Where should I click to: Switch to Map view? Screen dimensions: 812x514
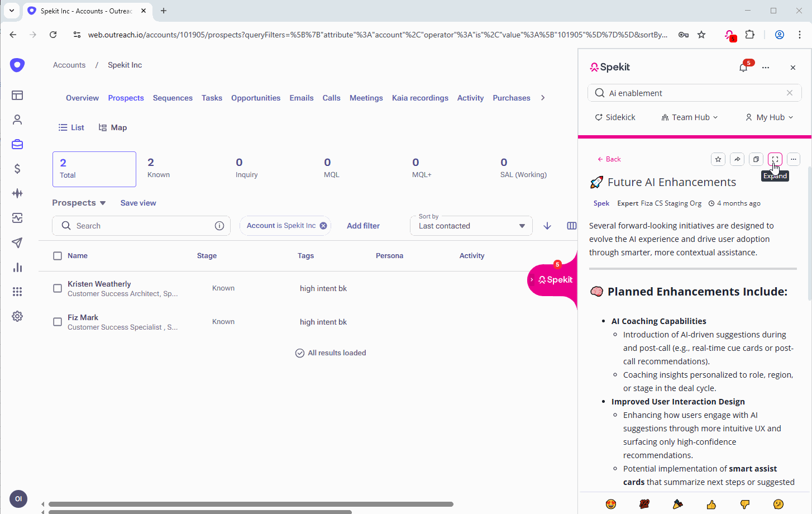pyautogui.click(x=113, y=127)
